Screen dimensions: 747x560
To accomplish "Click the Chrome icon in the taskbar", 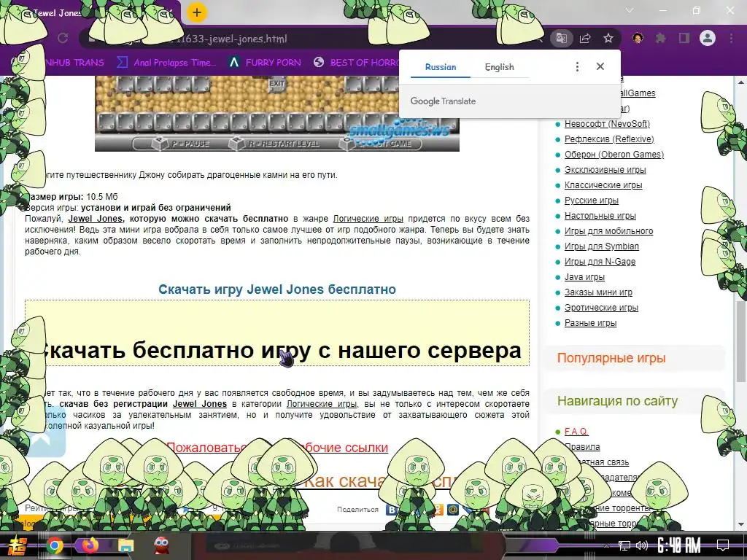I will coord(54,545).
